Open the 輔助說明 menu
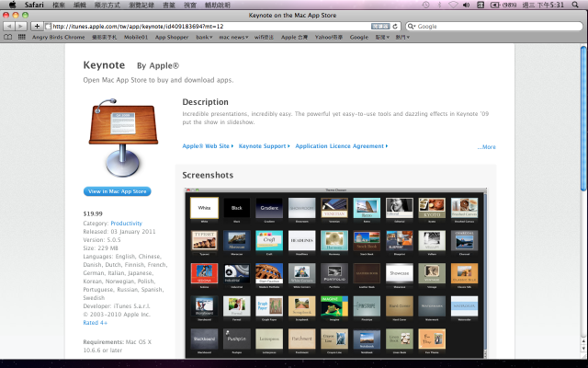Screen dimensions: 588x368 218,5
